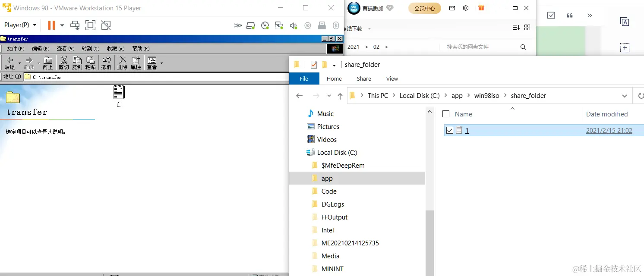Click the 撤消 undo toolbar icon

106,63
